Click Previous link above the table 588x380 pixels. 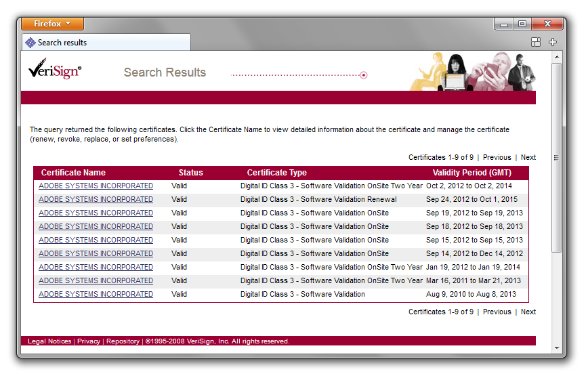(497, 157)
